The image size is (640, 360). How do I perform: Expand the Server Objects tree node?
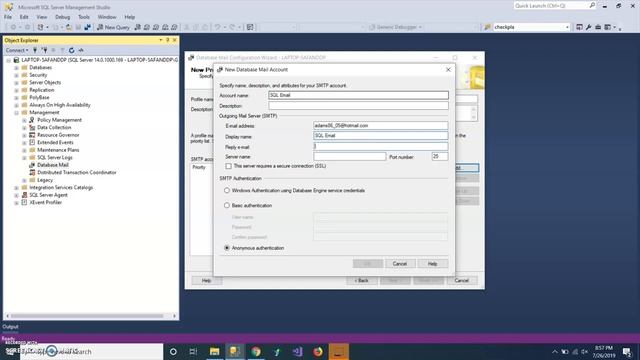[x=16, y=82]
